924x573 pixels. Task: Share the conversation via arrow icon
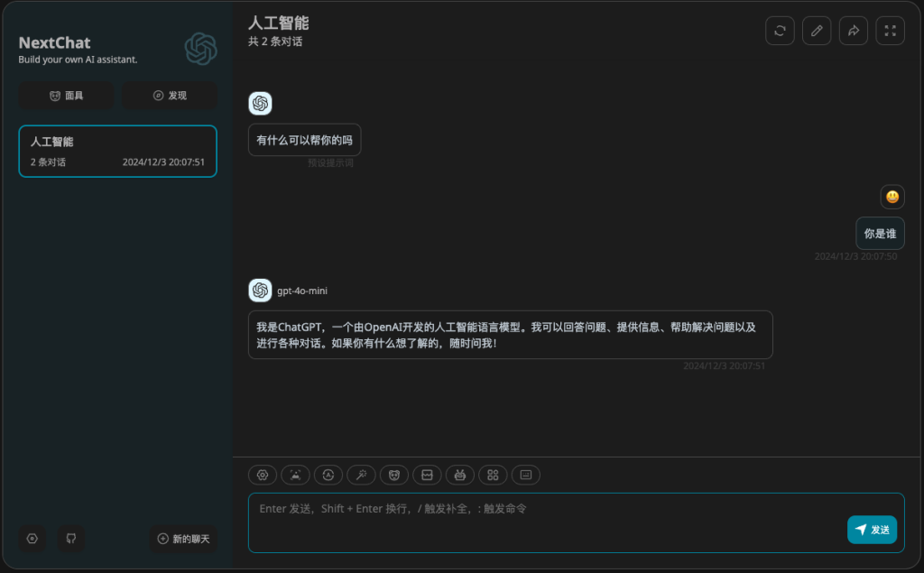(854, 31)
